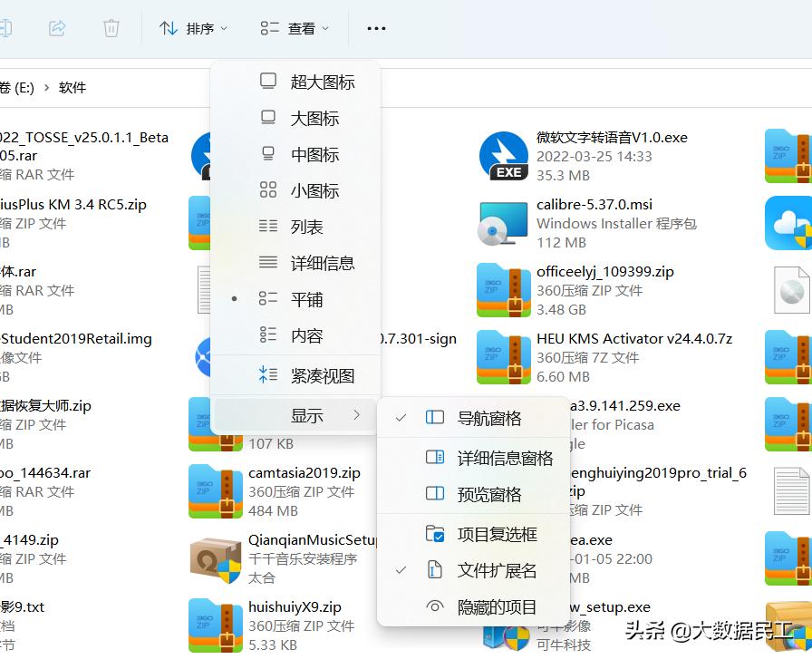Viewport: 812px width, 659px height.
Task: Click file name camtasia2019.zip
Action: [x=304, y=472]
